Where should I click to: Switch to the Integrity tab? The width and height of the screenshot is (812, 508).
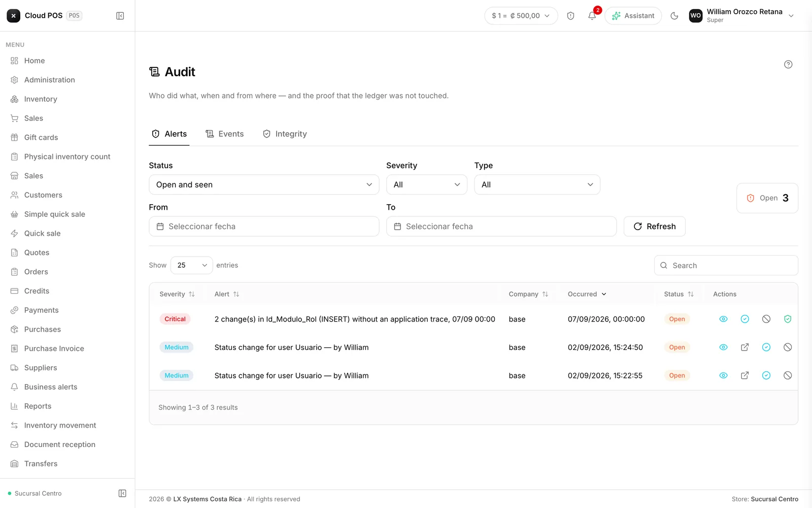285,134
